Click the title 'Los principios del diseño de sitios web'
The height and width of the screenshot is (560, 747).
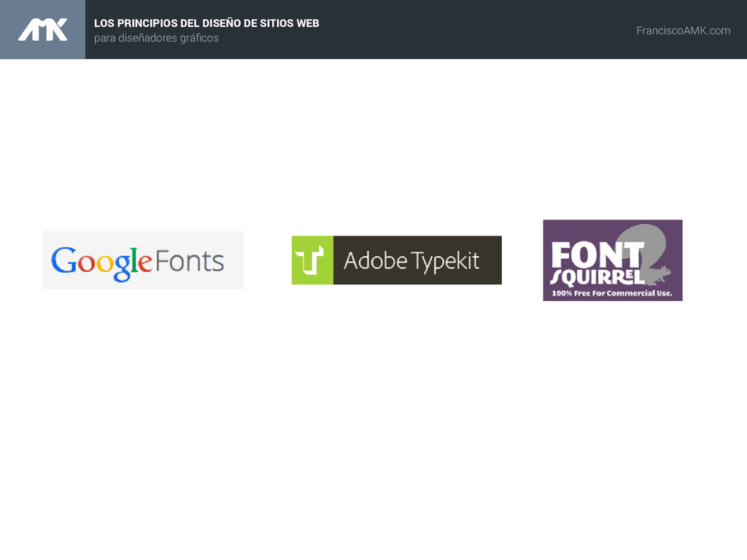coord(206,23)
